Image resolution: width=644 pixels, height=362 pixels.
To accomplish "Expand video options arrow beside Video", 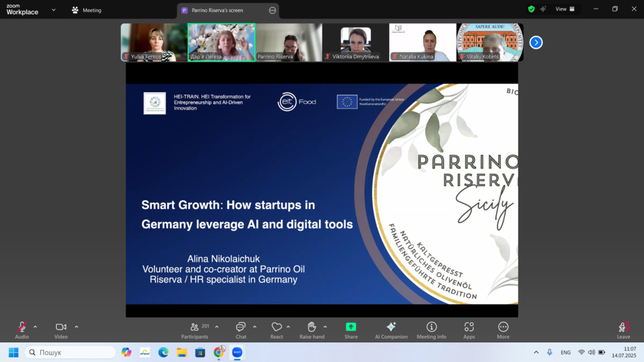I will pyautogui.click(x=76, y=327).
